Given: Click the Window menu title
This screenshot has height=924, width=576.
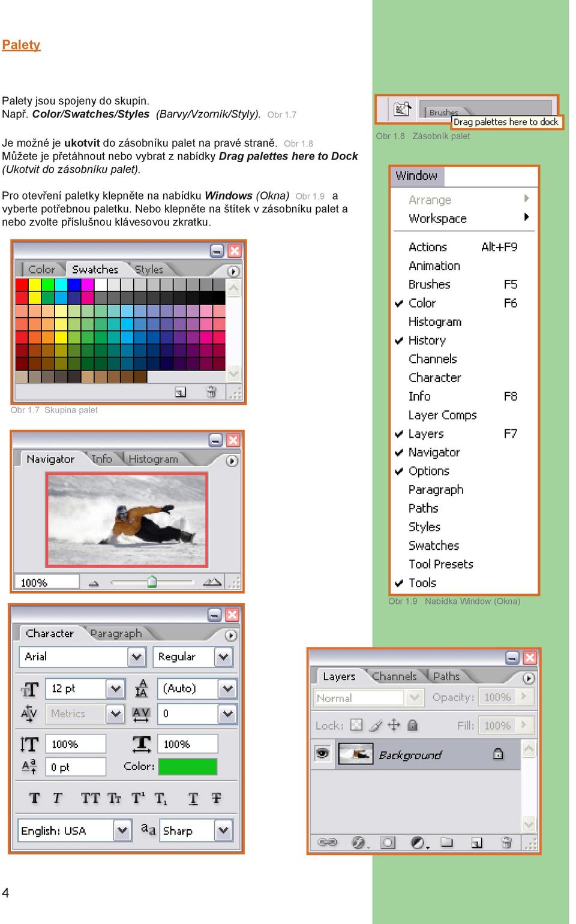Looking at the screenshot, I should pyautogui.click(x=416, y=176).
